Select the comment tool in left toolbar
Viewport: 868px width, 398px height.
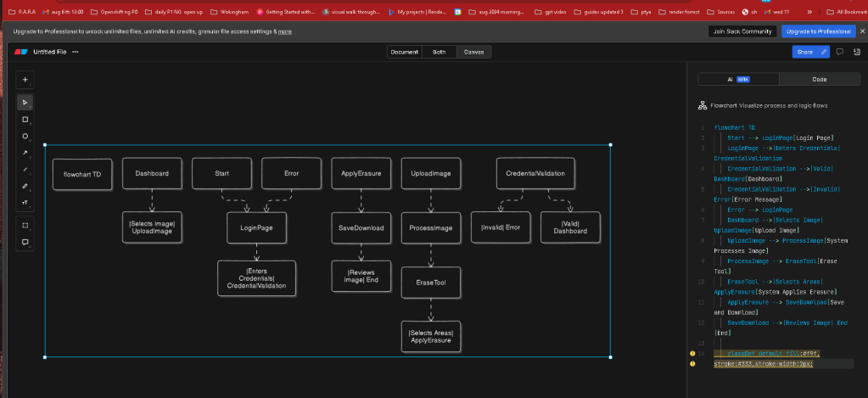point(25,242)
